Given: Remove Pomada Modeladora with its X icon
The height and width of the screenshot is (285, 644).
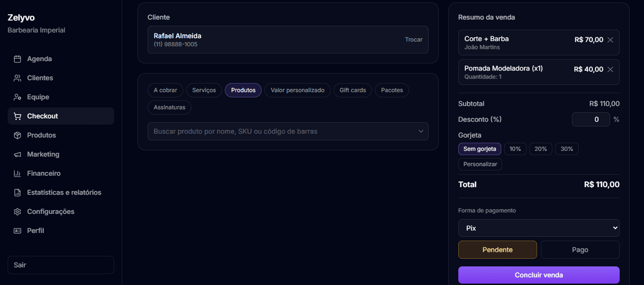Looking at the screenshot, I should (610, 70).
